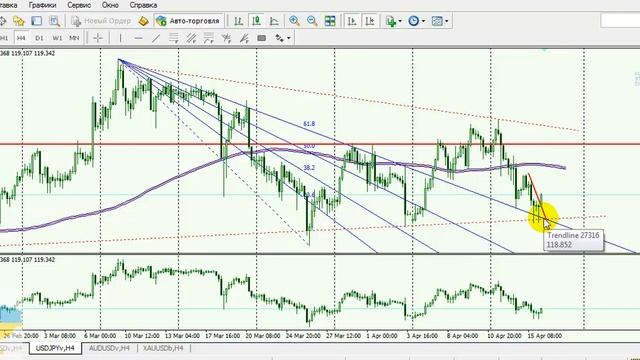Click the 24 Mar 20:00 time label

pyautogui.click(x=303, y=336)
